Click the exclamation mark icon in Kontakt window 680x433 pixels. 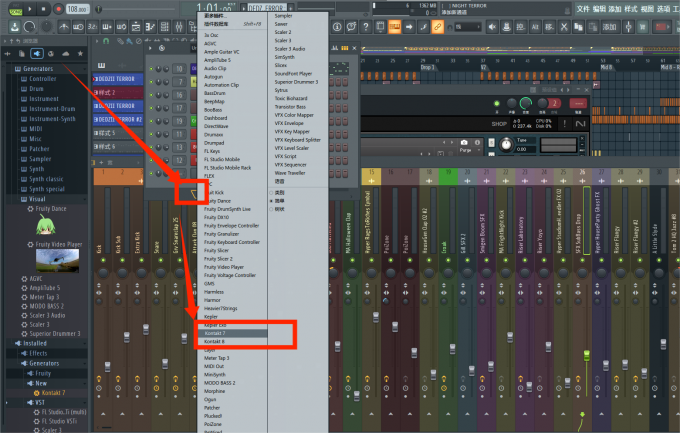click(x=564, y=124)
